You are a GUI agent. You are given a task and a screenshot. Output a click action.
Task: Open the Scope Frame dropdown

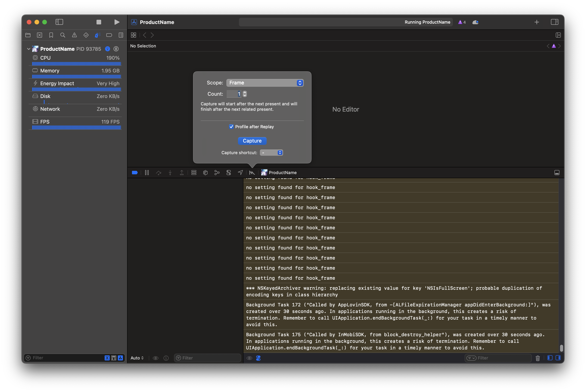[x=265, y=83]
